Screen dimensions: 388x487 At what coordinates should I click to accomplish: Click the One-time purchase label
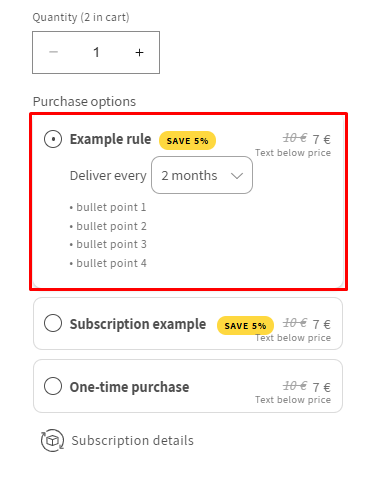coord(129,387)
